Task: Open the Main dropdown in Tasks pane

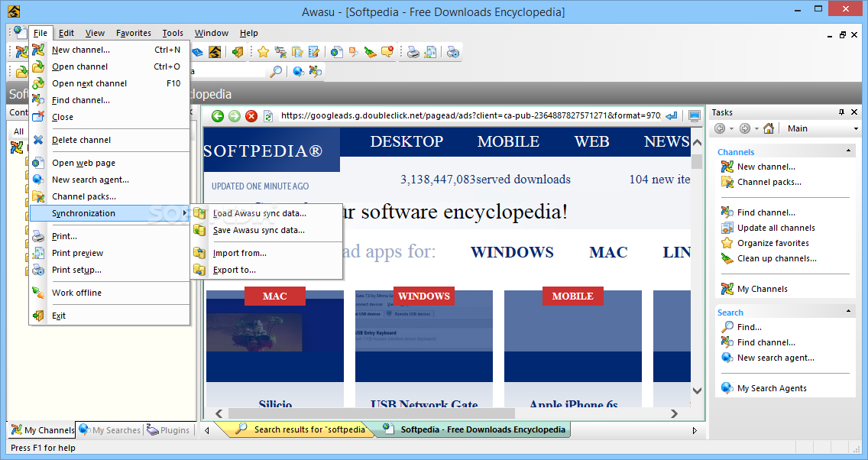Action: [x=856, y=128]
